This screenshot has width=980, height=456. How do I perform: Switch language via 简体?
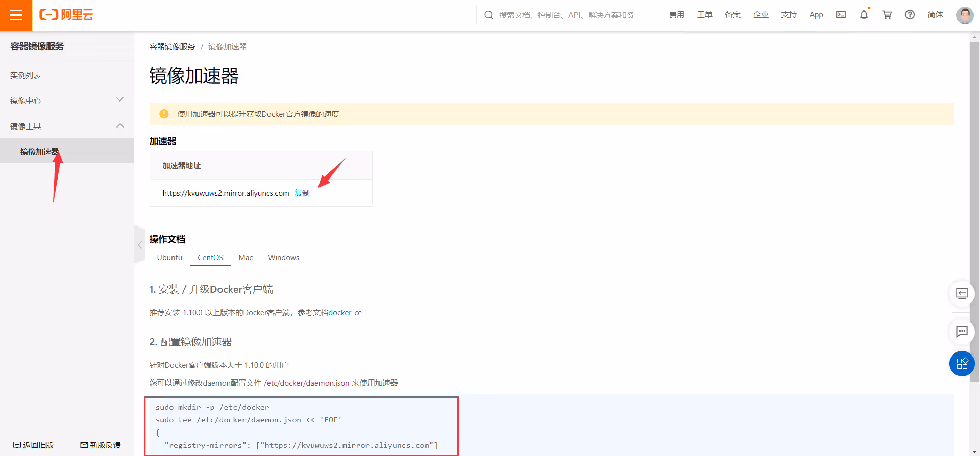point(935,15)
